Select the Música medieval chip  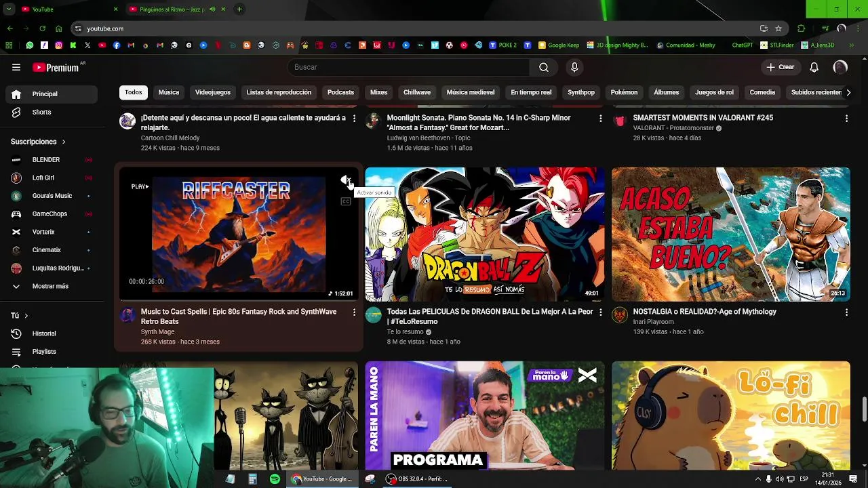471,92
